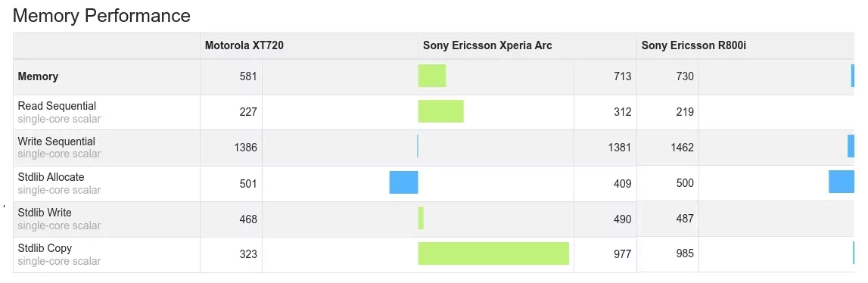868x283 pixels.
Task: Click the green Read Sequential bar
Action: (440, 111)
